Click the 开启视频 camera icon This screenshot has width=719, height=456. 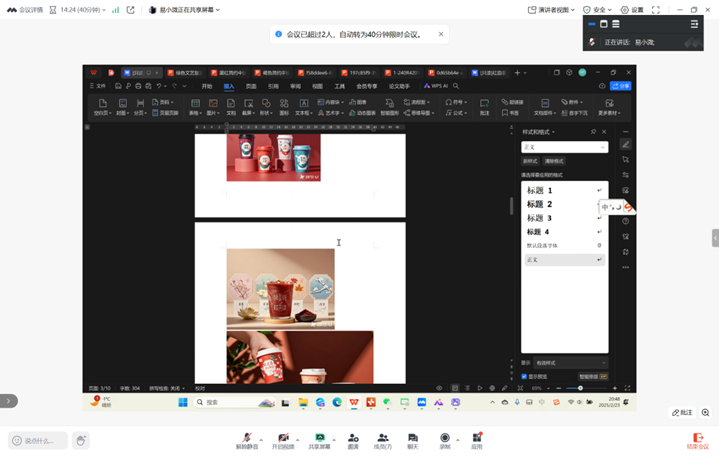283,438
